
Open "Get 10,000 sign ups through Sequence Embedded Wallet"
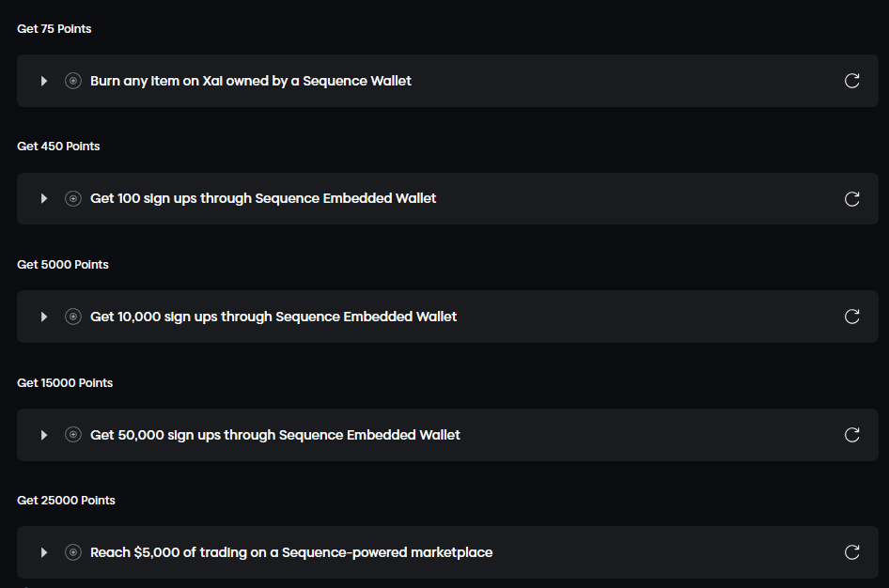273,317
